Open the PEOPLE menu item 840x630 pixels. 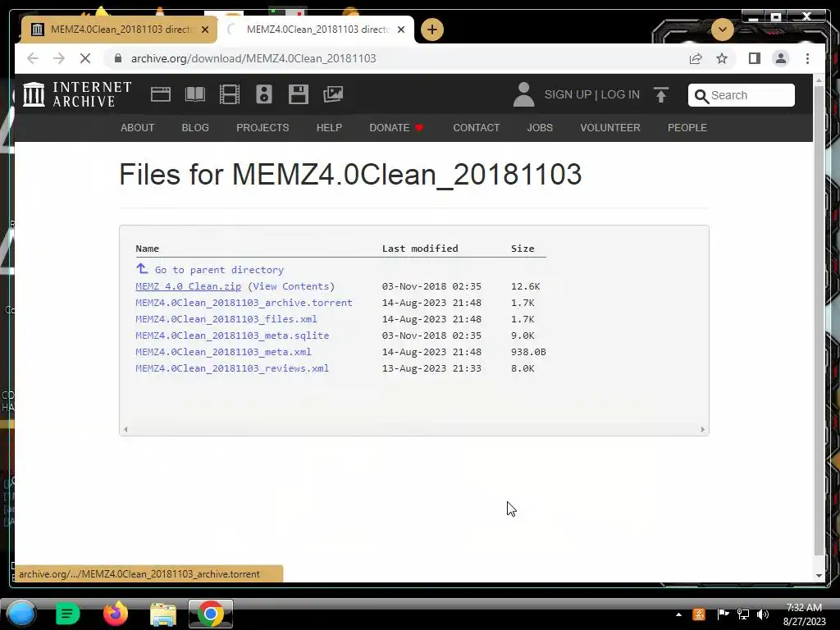coord(687,127)
